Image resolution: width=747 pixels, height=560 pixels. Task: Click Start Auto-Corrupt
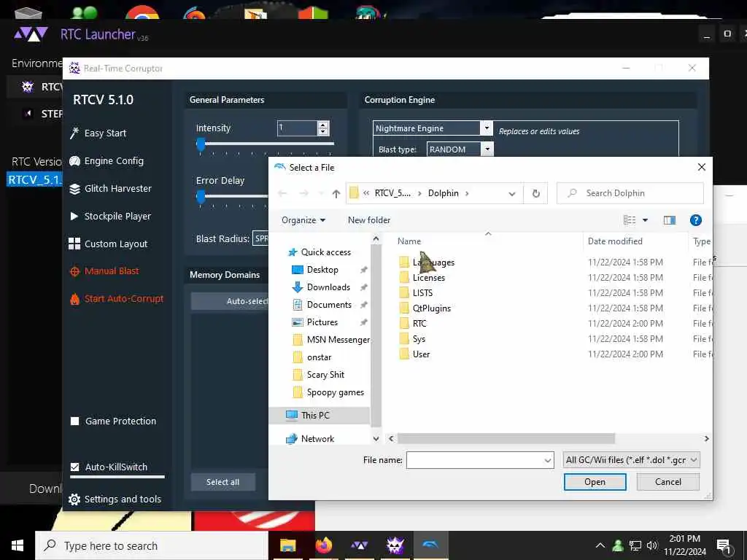coord(124,298)
